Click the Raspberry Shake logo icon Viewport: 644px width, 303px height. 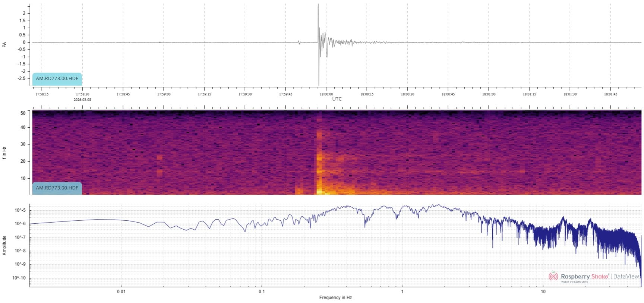(553, 276)
